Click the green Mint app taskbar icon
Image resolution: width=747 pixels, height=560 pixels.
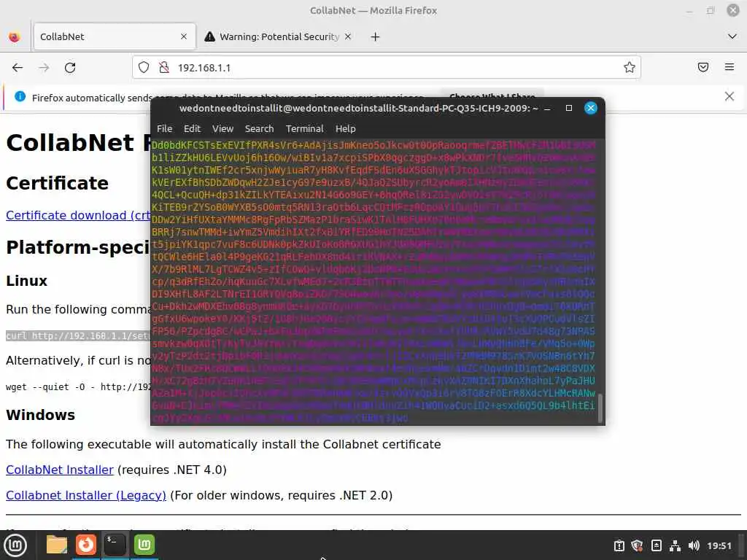point(144,545)
